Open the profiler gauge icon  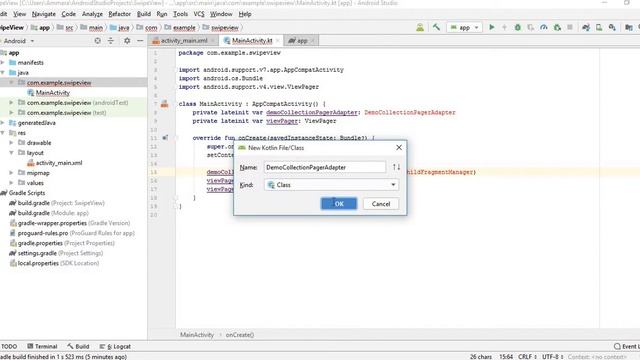(x=544, y=27)
